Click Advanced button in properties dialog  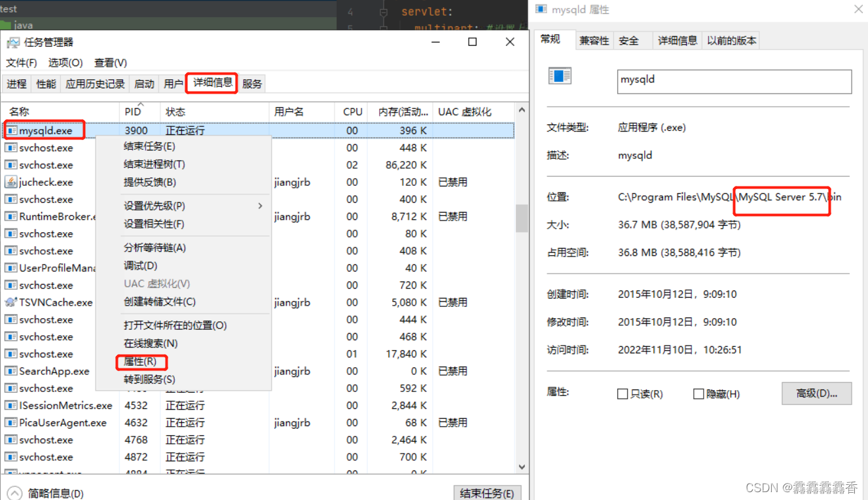click(x=816, y=393)
